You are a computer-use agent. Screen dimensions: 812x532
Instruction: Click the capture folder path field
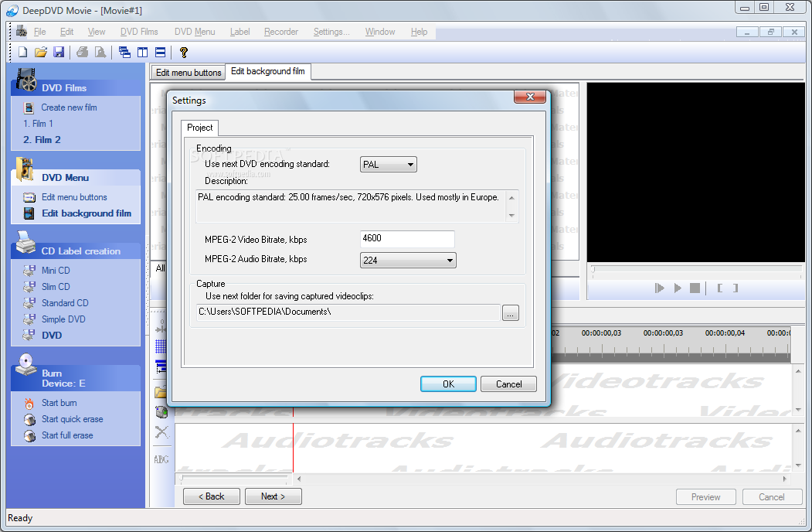click(x=348, y=312)
